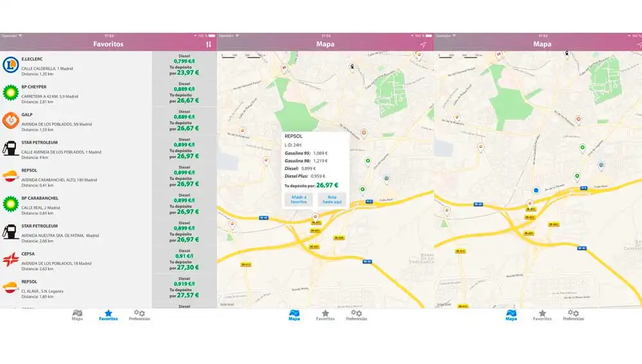Open Favoritos tab on the right screen
The width and height of the screenshot is (642, 364).
(542, 315)
